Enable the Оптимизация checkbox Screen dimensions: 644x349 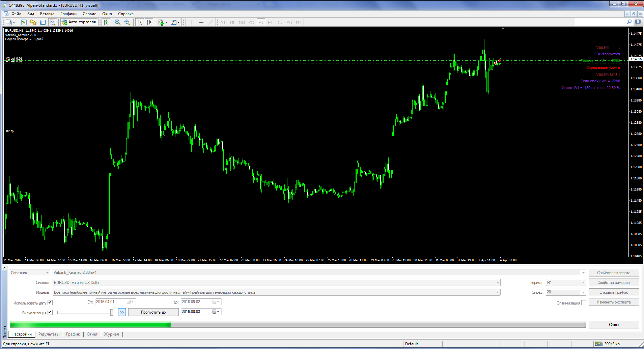click(x=584, y=303)
